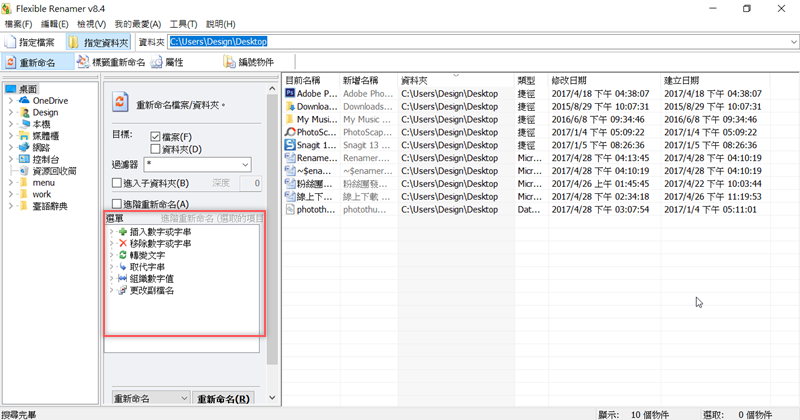
Task: Switch to the 屬性 mode
Action: tap(167, 62)
